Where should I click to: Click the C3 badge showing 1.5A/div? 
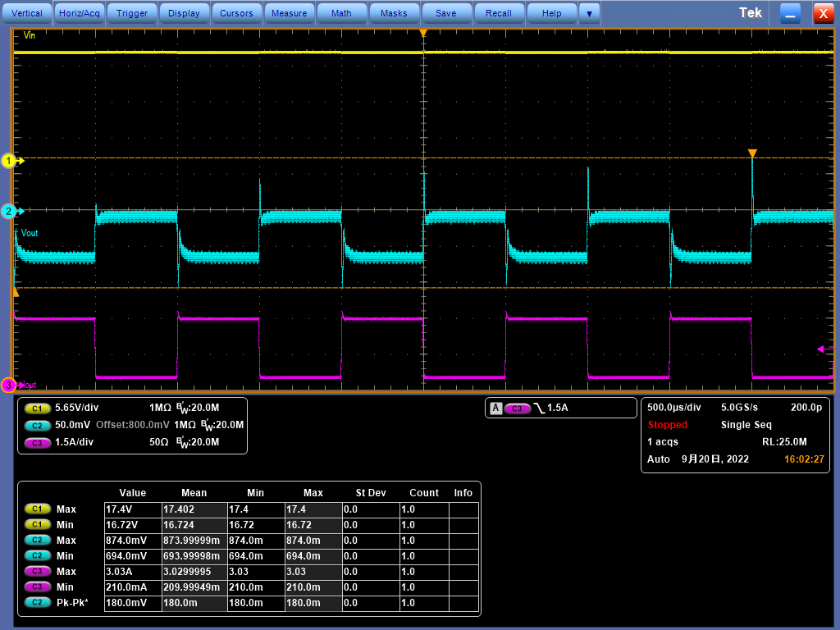click(37, 442)
